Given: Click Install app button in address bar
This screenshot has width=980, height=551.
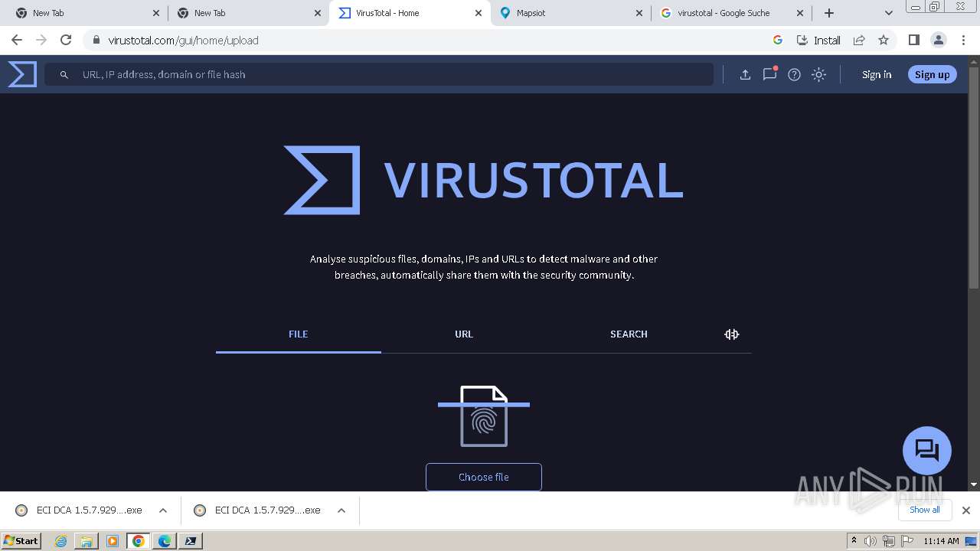Looking at the screenshot, I should coord(818,40).
